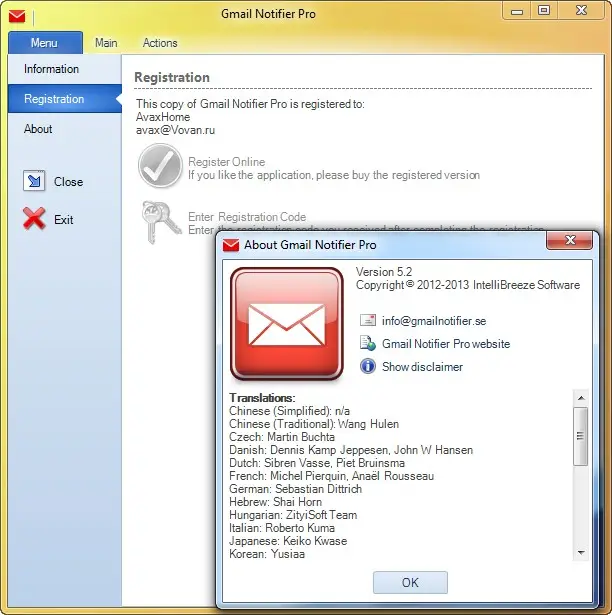Click the envelope icon in About dialog title
The height and width of the screenshot is (615, 612).
coord(231,245)
